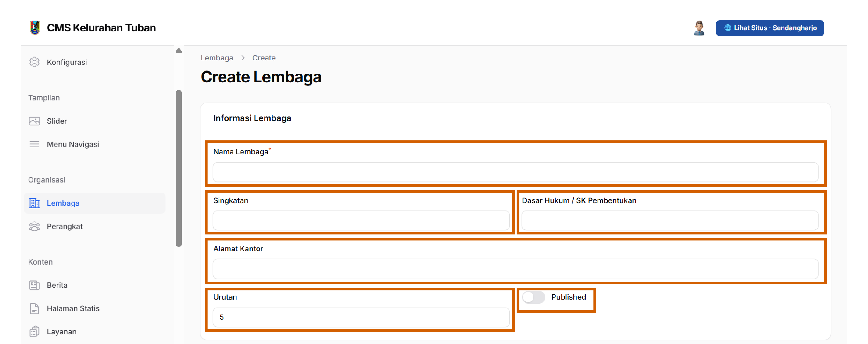The image size is (868, 344).
Task: Click into the Singkatan text field
Action: pos(361,221)
